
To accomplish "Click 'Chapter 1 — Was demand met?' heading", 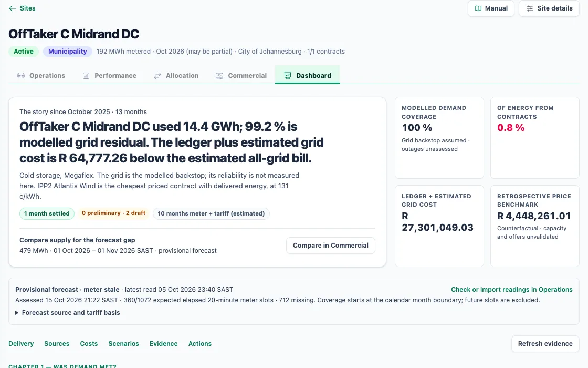I will coord(62,366).
